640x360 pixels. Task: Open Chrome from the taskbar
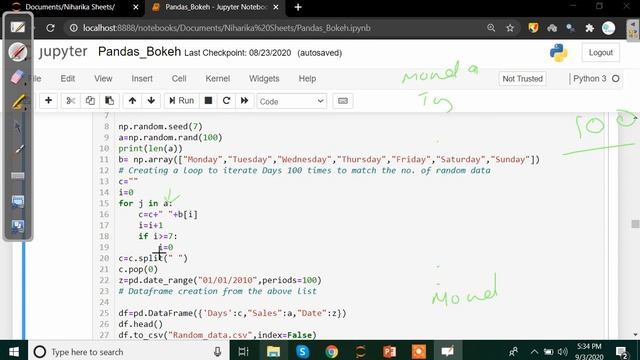point(331,351)
